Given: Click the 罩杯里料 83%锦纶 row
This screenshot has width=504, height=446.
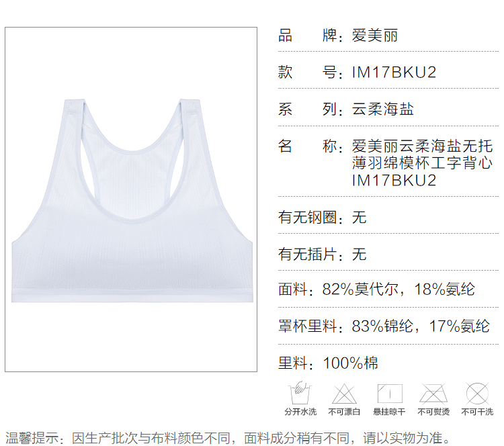Looking at the screenshot, I should coord(384,326).
